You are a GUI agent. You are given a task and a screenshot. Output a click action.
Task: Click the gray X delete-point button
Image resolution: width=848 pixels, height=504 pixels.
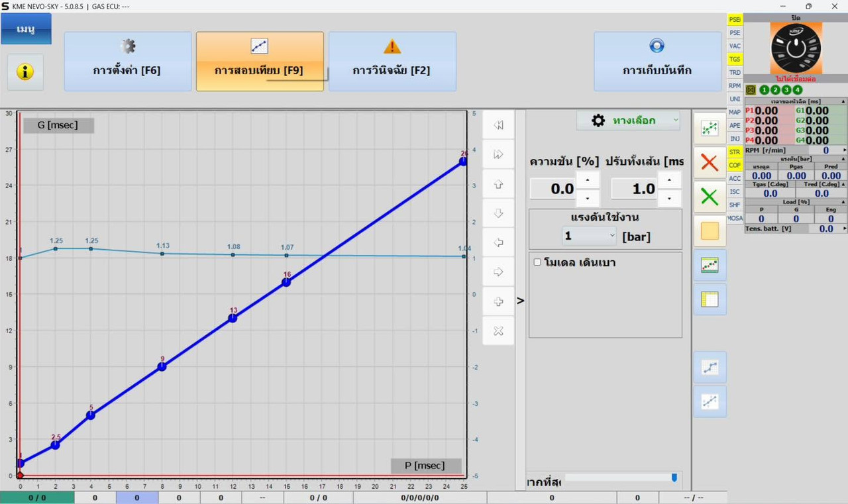pos(499,330)
